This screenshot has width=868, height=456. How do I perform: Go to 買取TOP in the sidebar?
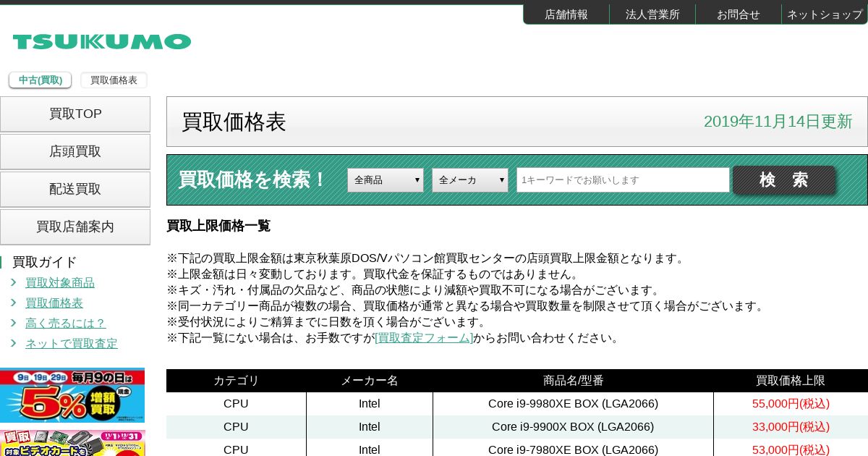[75, 114]
